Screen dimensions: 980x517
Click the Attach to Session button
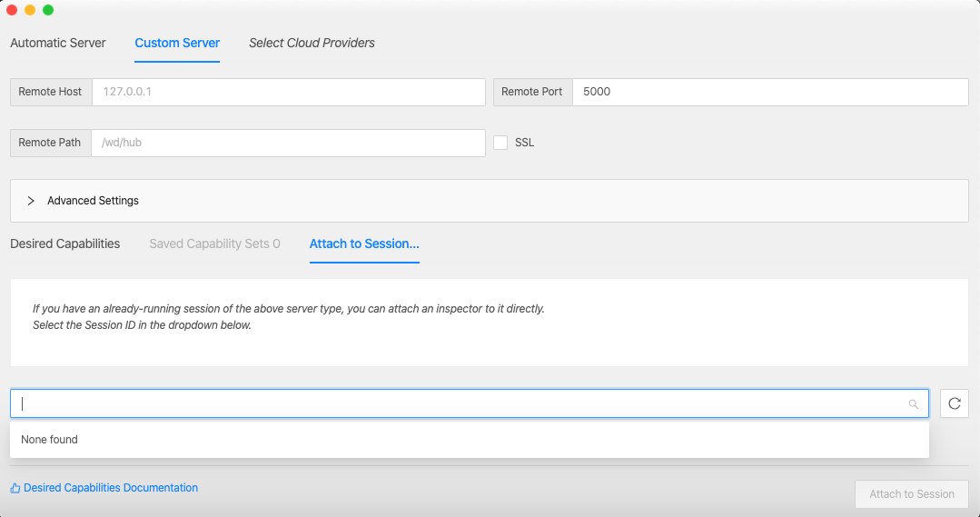tap(912, 494)
